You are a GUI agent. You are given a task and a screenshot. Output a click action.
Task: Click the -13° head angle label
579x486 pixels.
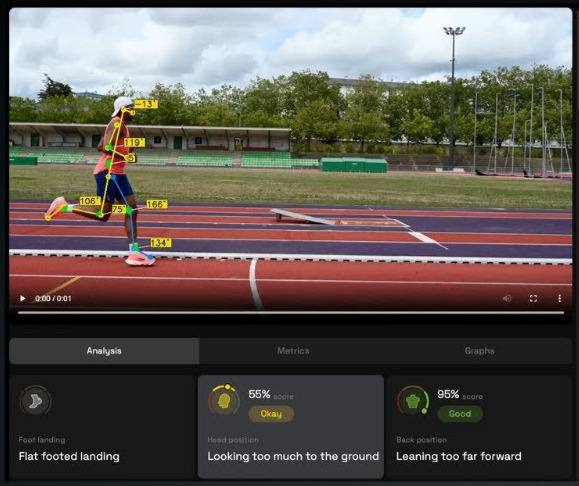tap(146, 104)
